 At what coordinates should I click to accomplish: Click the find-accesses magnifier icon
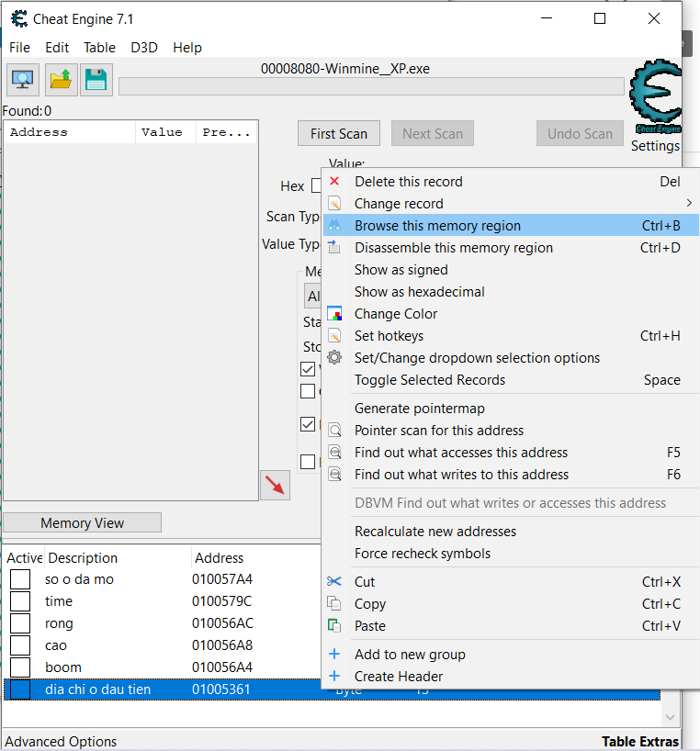pyautogui.click(x=334, y=452)
